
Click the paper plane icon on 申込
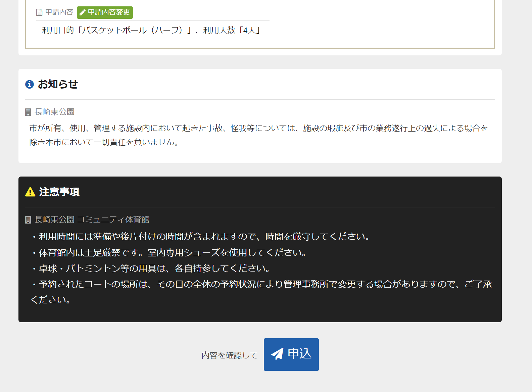click(x=277, y=354)
